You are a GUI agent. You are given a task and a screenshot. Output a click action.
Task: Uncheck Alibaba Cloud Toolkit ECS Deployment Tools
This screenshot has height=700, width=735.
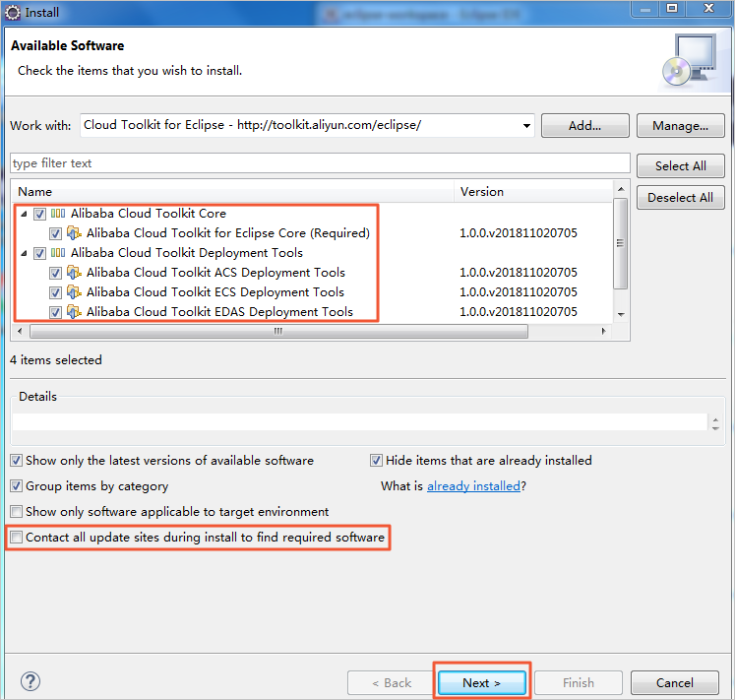[x=55, y=292]
